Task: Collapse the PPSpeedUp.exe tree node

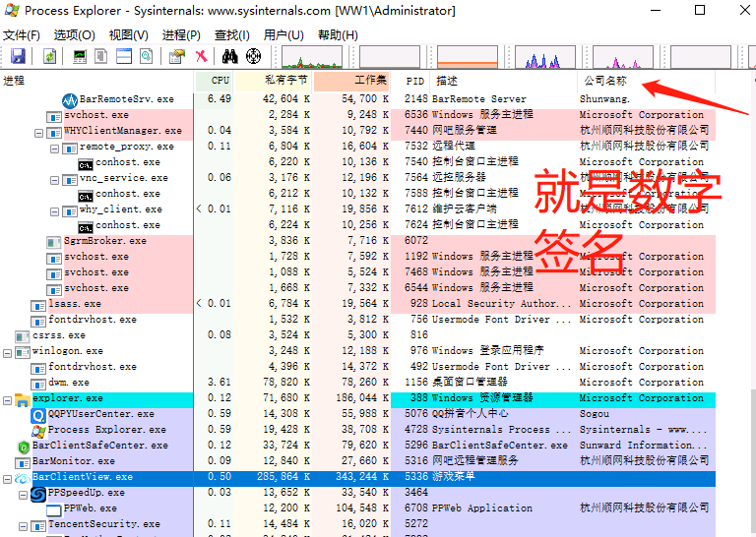Action: [x=23, y=493]
